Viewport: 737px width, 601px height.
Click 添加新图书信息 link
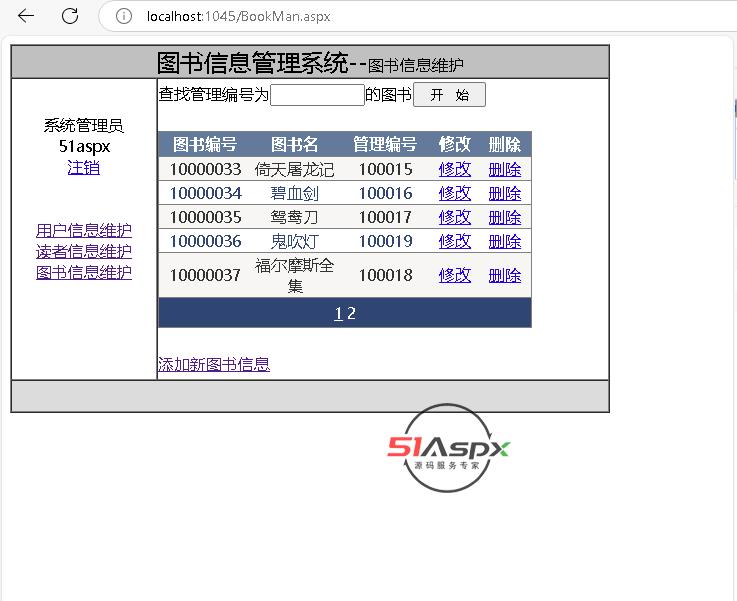pos(213,364)
